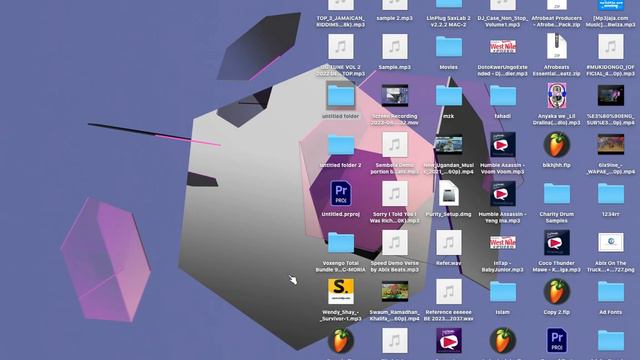Open the Islam folder
Screen dimensions: 640x360
tap(502, 292)
